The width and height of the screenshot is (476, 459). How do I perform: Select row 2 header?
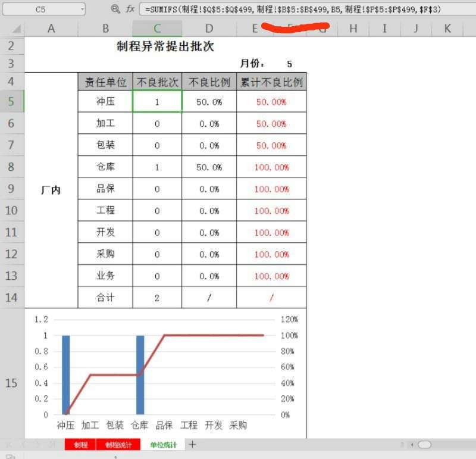[x=11, y=46]
